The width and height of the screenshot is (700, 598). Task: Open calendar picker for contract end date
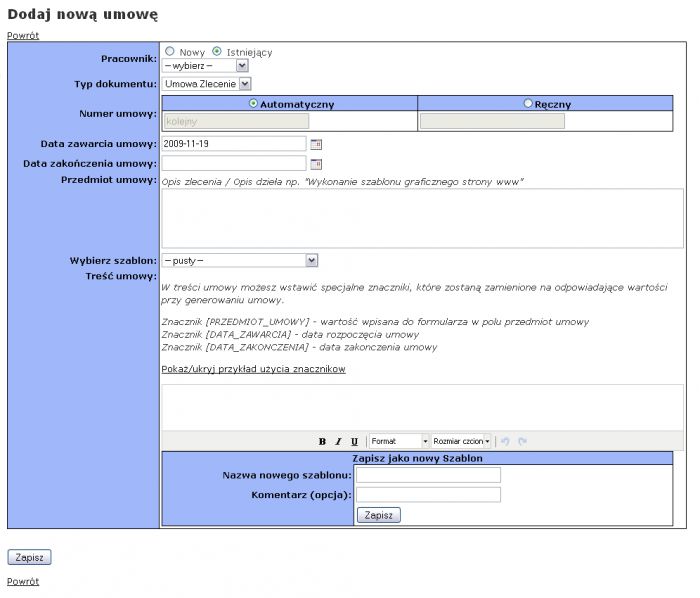316,164
